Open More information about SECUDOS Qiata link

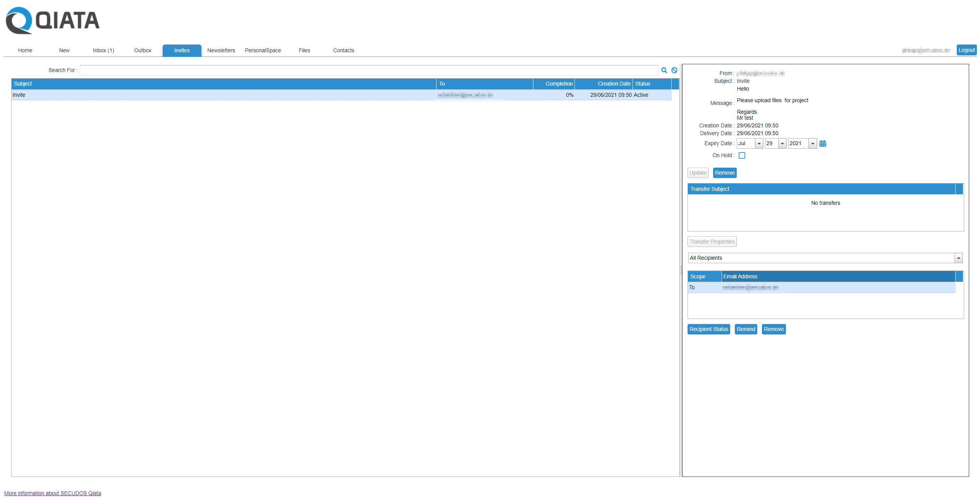[53, 493]
